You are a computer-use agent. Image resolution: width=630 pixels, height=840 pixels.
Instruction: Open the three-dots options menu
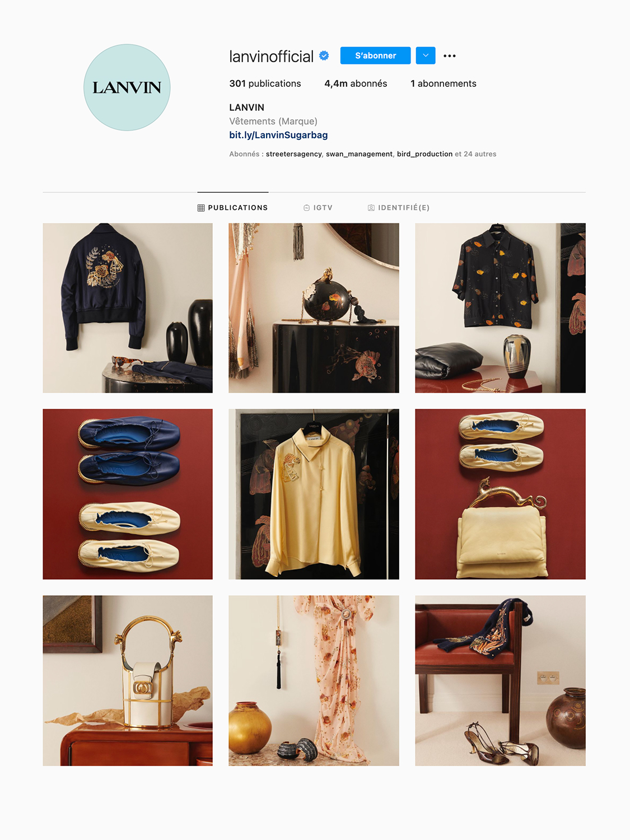[x=449, y=55]
